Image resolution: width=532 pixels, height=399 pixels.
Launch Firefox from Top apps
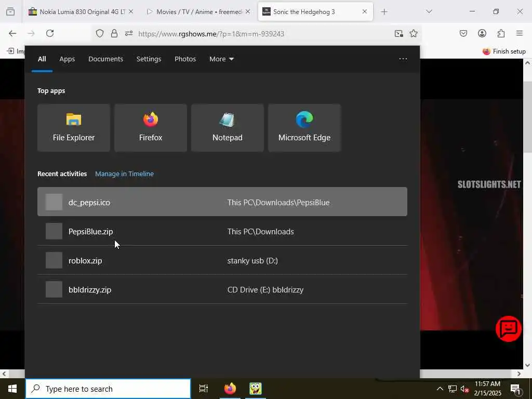151,128
